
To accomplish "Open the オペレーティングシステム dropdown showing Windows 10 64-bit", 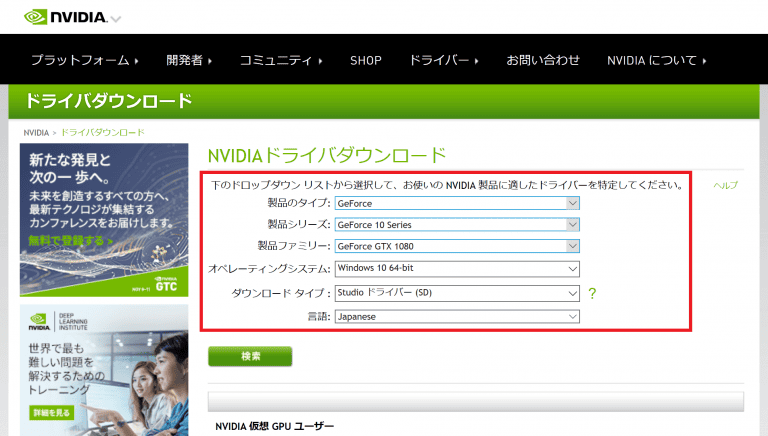I will [457, 268].
